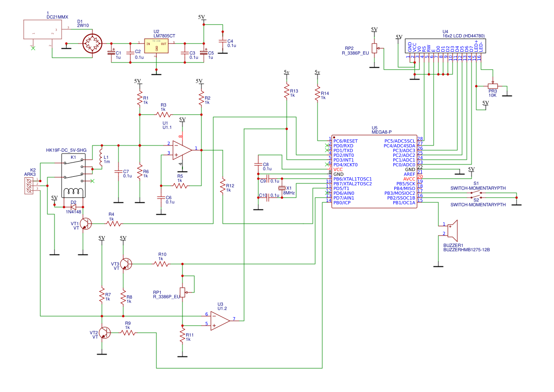Click the LM7805CT part name text
The height and width of the screenshot is (392, 554).
point(164,36)
